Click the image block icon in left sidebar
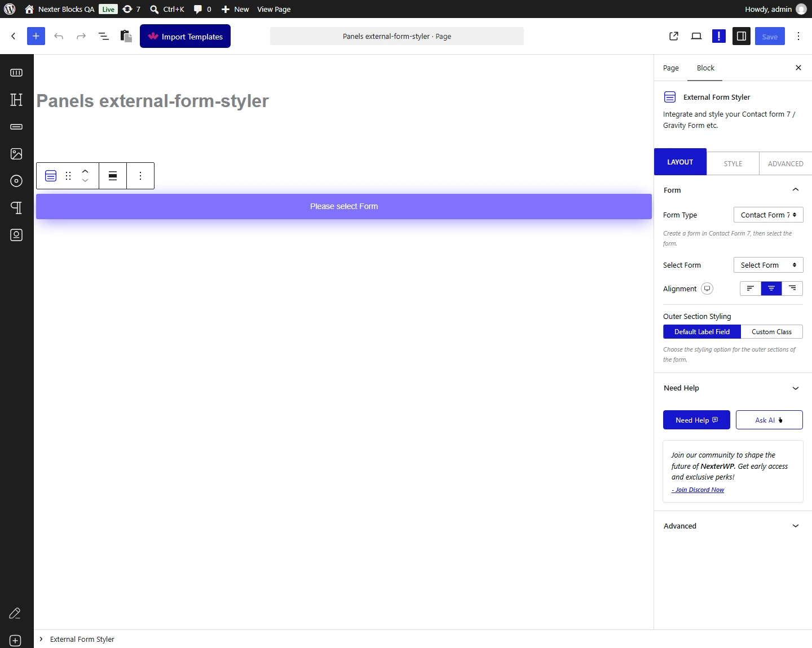 (x=16, y=154)
